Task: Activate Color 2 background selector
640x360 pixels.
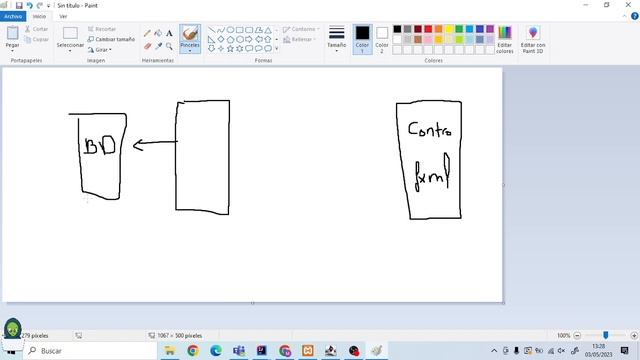Action: [382, 39]
